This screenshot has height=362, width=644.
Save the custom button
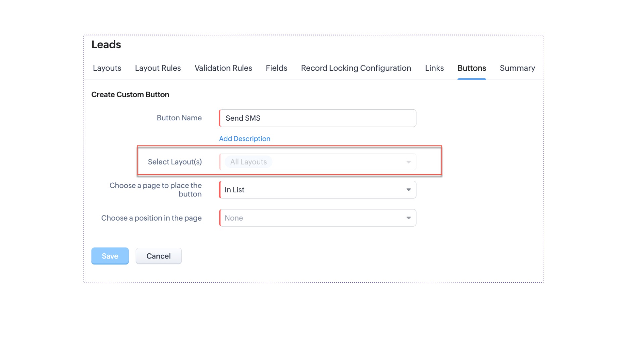110,256
